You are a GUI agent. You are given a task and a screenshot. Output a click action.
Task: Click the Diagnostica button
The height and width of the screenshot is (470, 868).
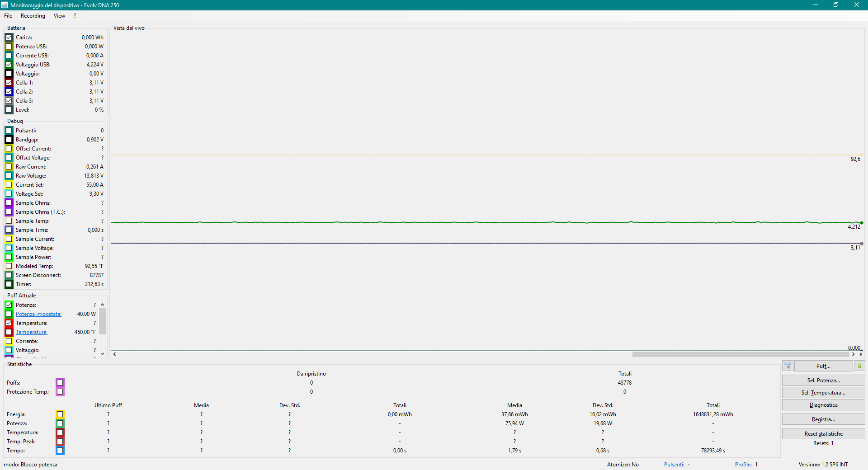coord(823,405)
